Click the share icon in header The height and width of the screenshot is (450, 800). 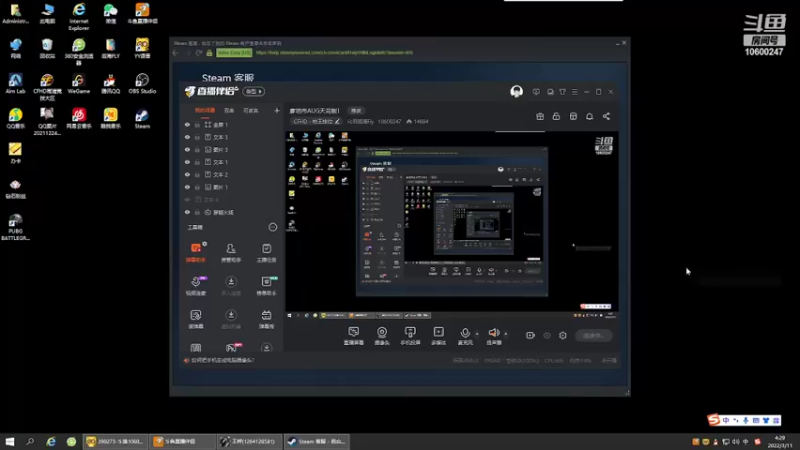click(606, 116)
